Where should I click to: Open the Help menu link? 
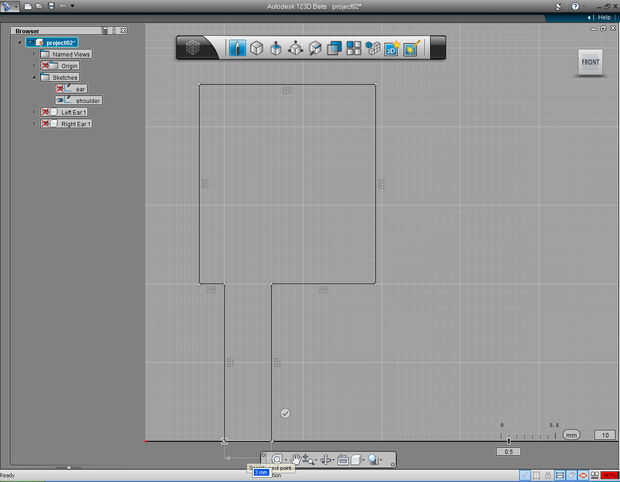[x=604, y=17]
